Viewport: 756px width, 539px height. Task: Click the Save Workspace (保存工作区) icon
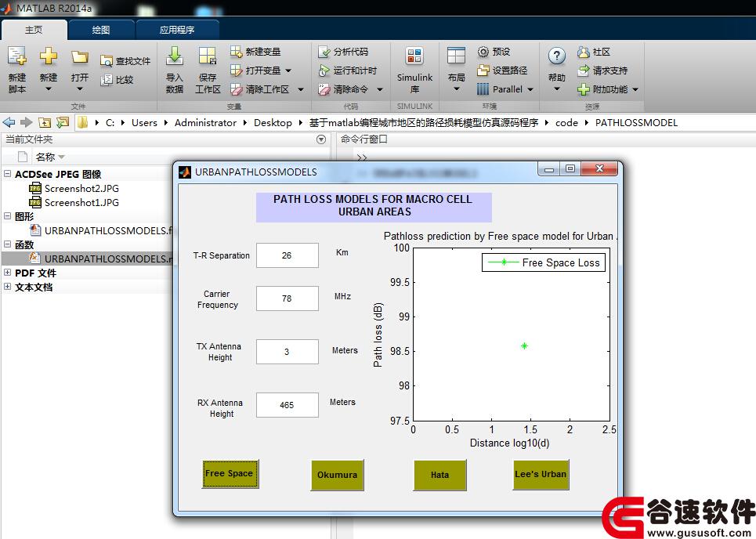(208, 56)
